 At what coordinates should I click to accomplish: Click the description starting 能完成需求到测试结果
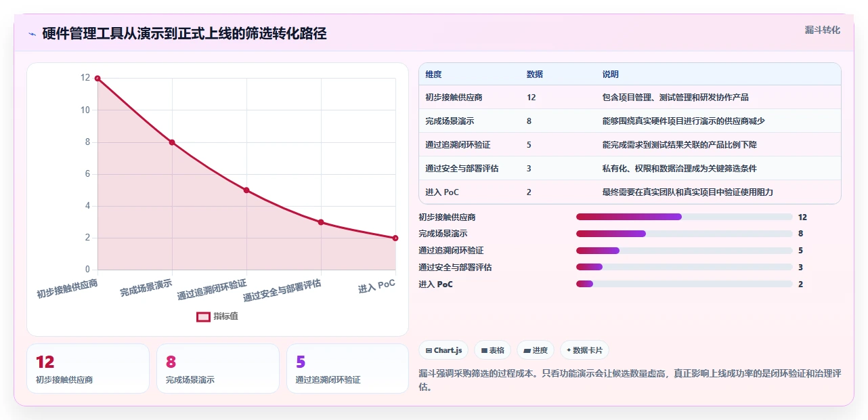pos(679,145)
